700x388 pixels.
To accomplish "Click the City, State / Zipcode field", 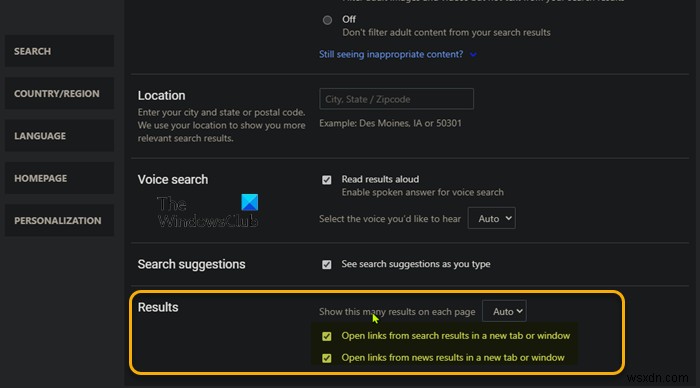I will click(x=396, y=99).
